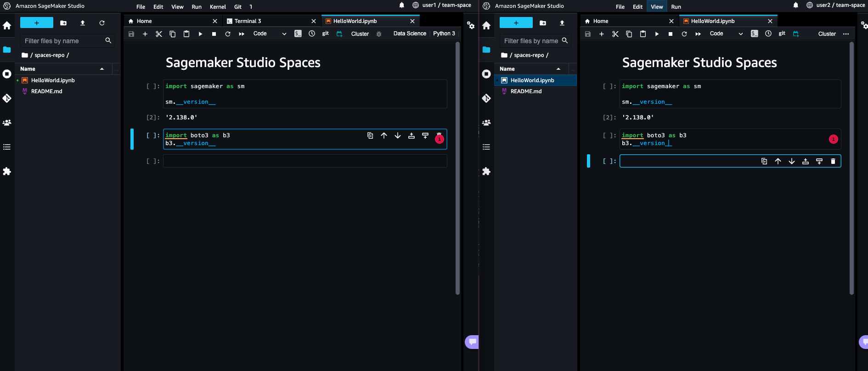Duplicate the empty active cell in user2 notebook
The image size is (868, 371).
point(764,161)
